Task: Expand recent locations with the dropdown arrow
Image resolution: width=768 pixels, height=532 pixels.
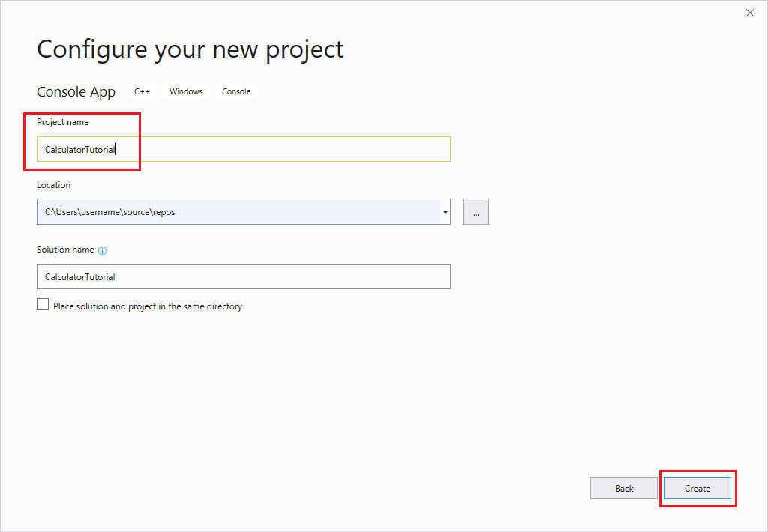Action: pos(445,211)
